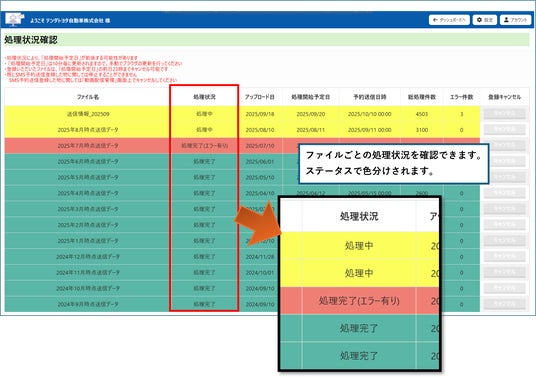Click the アップロード日 column header
The width and height of the screenshot is (536, 377).
pos(260,97)
